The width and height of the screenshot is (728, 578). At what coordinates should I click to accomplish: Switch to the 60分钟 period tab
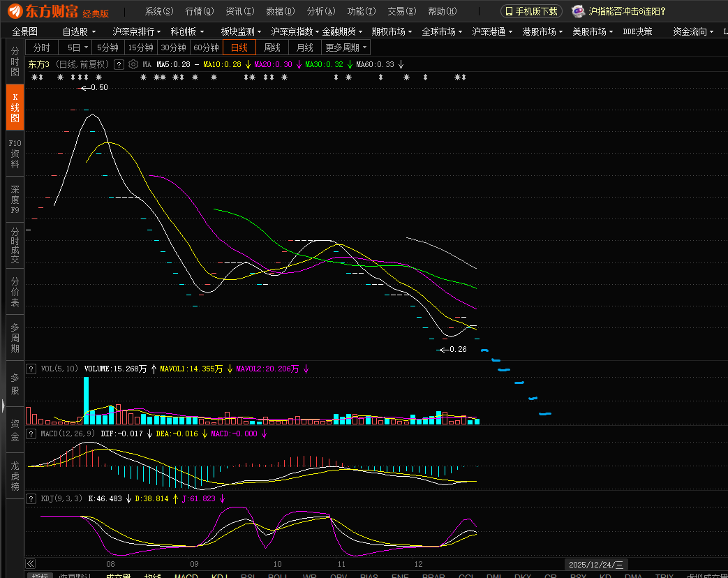(x=206, y=47)
